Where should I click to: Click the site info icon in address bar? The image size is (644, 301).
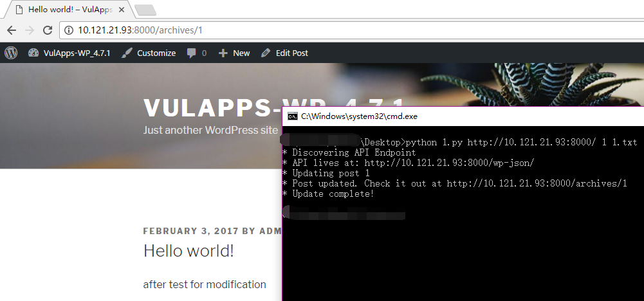pyautogui.click(x=69, y=30)
